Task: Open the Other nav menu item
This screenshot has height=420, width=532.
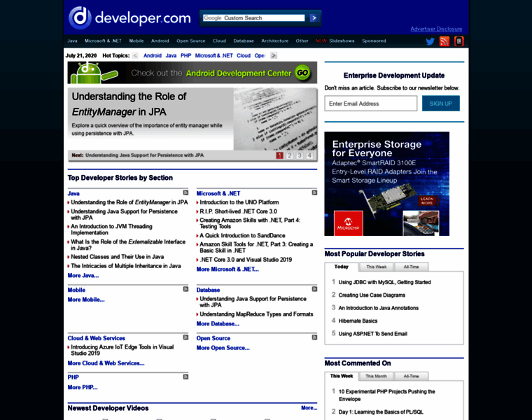Action: pos(302,41)
